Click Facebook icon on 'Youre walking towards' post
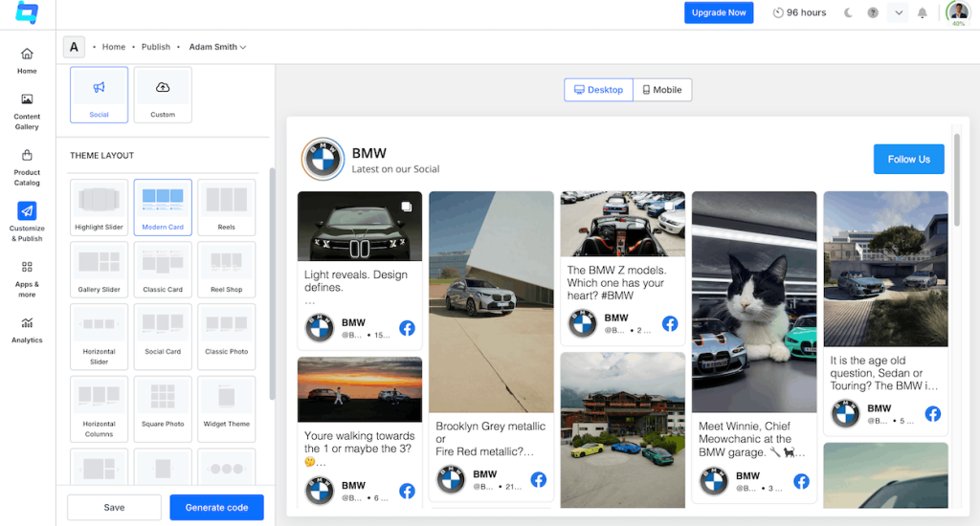 click(407, 491)
